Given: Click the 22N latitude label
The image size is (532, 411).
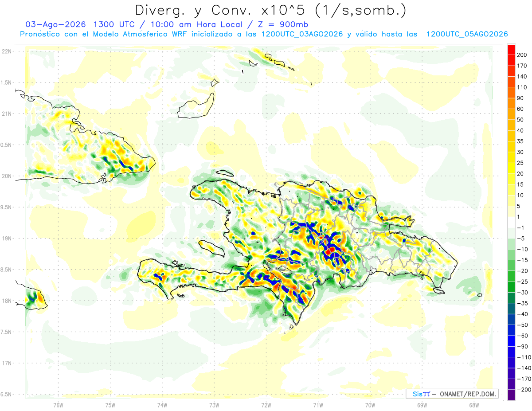Looking at the screenshot, I should pos(7,51).
